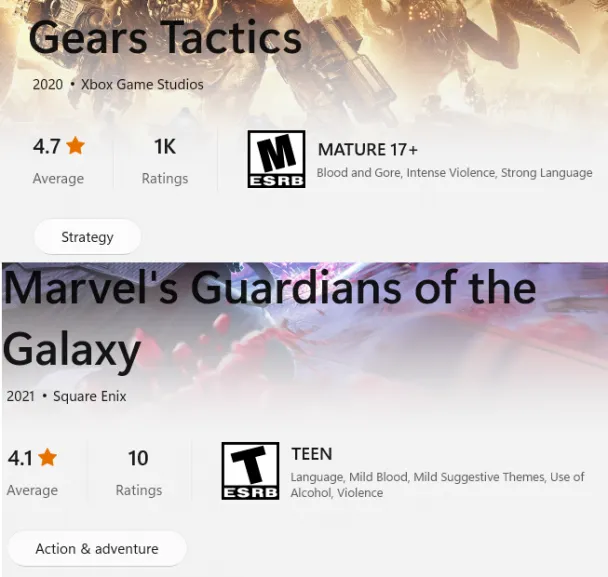This screenshot has height=577, width=608.
Task: View the 10 Ratings count
Action: click(139, 473)
